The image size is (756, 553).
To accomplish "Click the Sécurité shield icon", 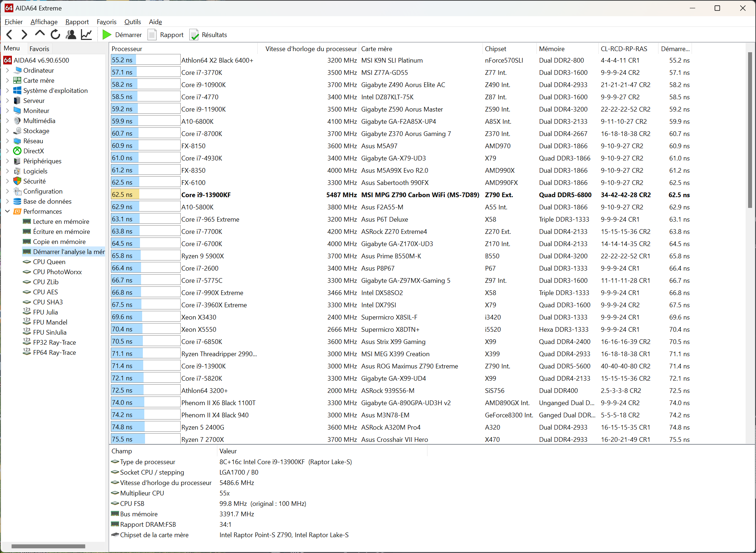I will (x=17, y=181).
